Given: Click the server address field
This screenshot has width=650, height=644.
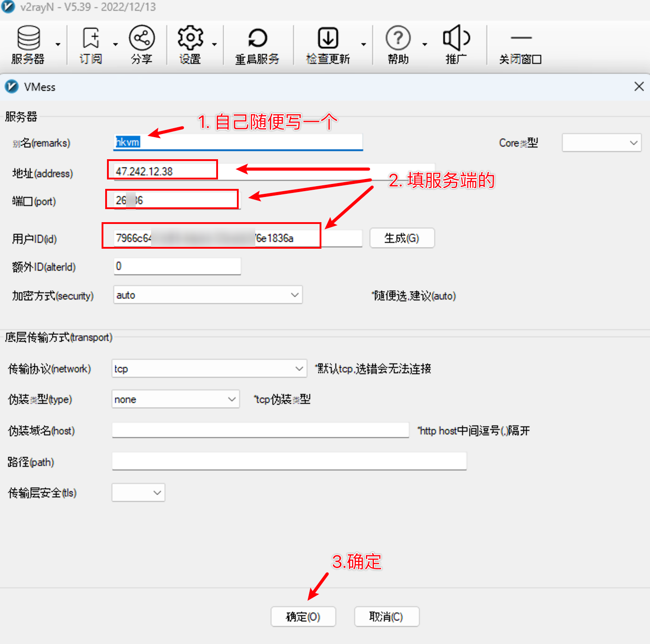Looking at the screenshot, I should (x=274, y=171).
